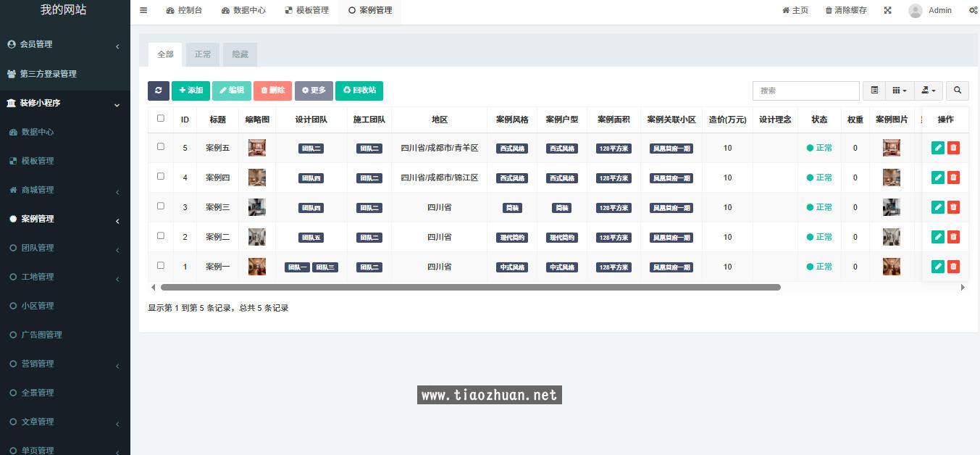Toggle the table view icon button
Image resolution: width=980 pixels, height=455 pixels.
[874, 91]
